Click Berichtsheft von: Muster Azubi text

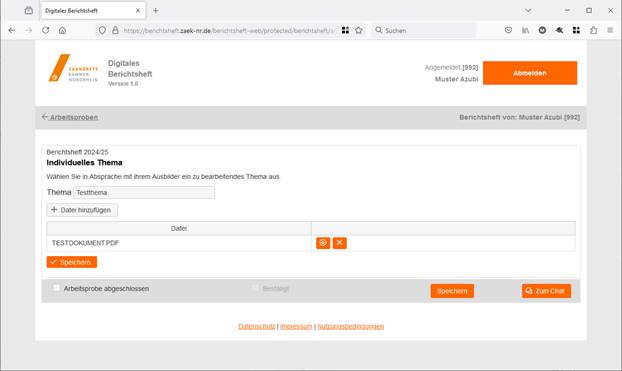[x=520, y=117]
